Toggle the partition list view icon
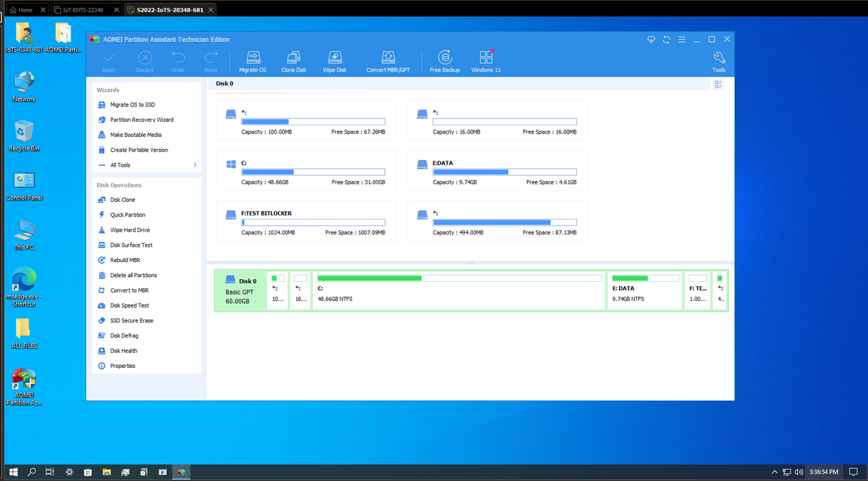This screenshot has width=868, height=481. (x=719, y=84)
